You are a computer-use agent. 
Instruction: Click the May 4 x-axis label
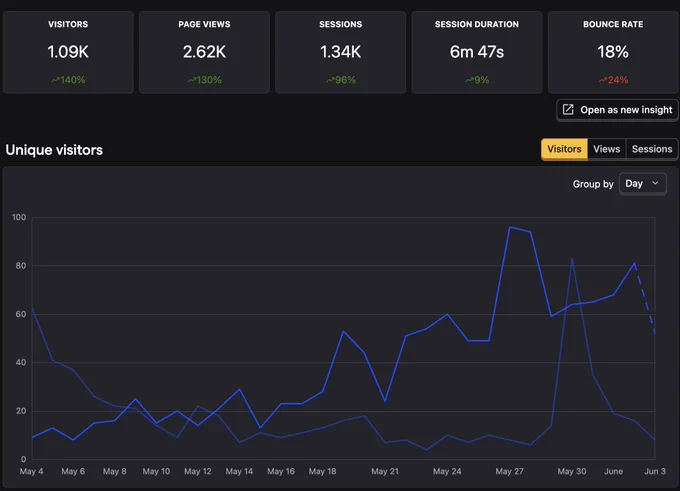[x=31, y=471]
